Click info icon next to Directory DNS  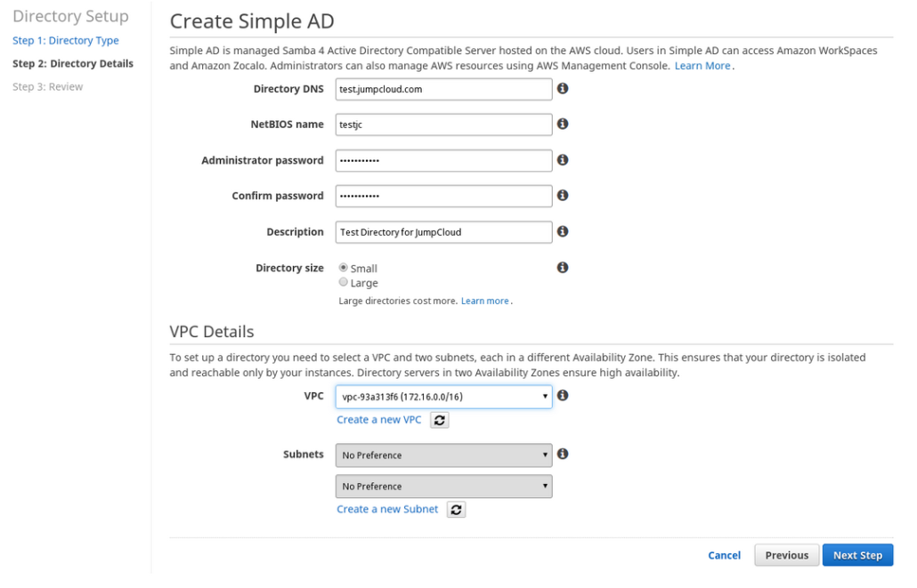click(x=563, y=88)
